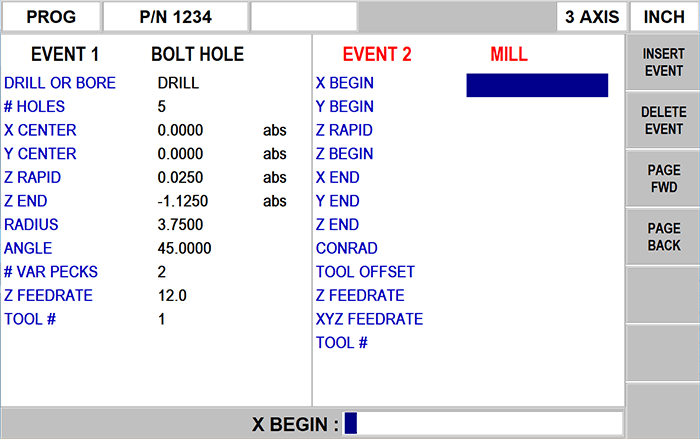Click the # HOLES value of 5
Screen dimensions: 700x439
click(x=162, y=107)
